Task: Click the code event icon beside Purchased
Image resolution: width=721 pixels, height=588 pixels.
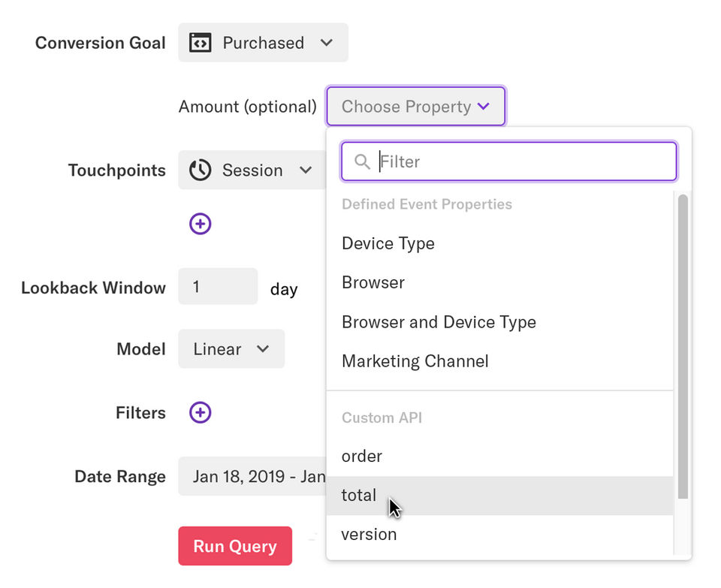Action: (200, 43)
